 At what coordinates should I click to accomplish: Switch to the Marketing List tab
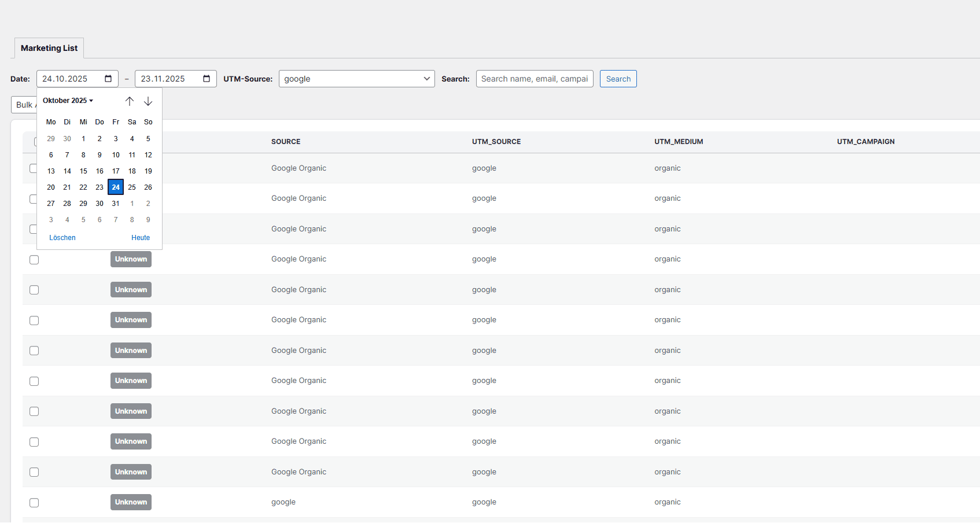[49, 48]
